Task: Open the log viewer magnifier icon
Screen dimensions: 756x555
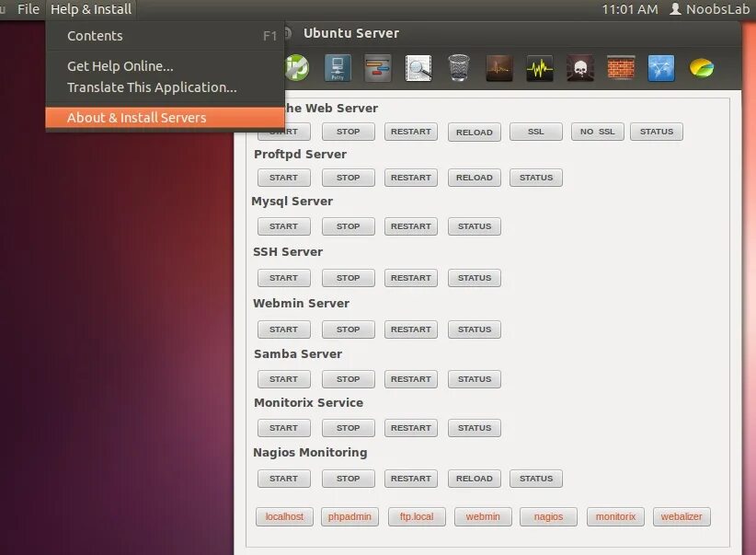Action: (x=418, y=68)
